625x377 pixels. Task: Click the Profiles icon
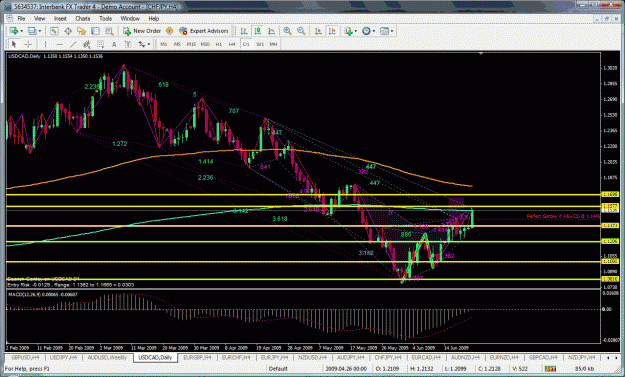tap(32, 31)
